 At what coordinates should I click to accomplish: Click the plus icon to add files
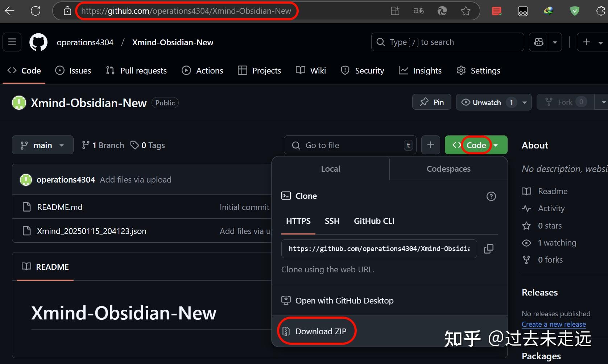[x=430, y=145]
